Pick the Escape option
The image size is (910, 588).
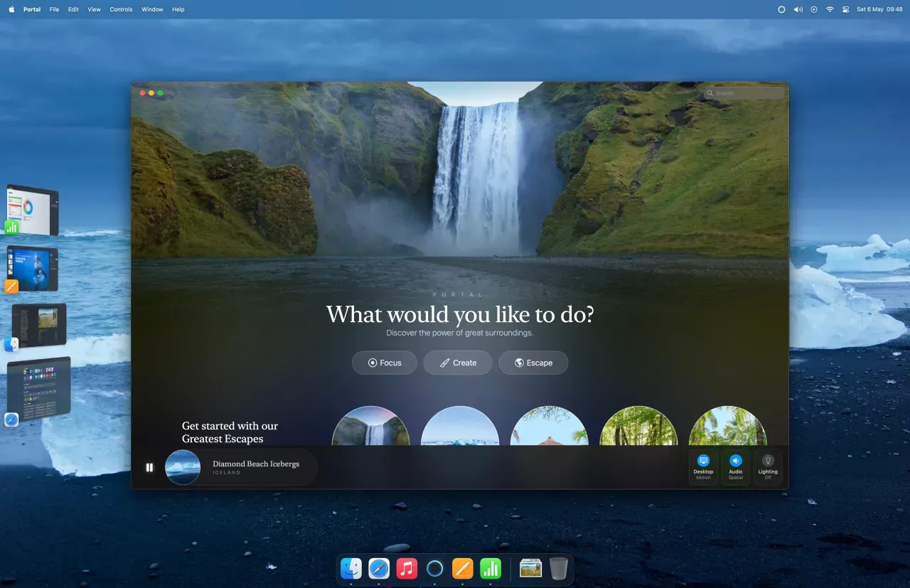[x=533, y=363]
